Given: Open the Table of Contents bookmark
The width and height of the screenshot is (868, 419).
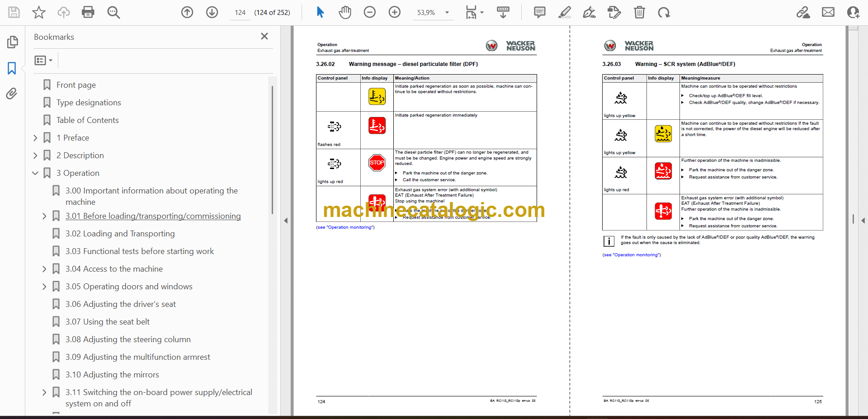Looking at the screenshot, I should (88, 120).
